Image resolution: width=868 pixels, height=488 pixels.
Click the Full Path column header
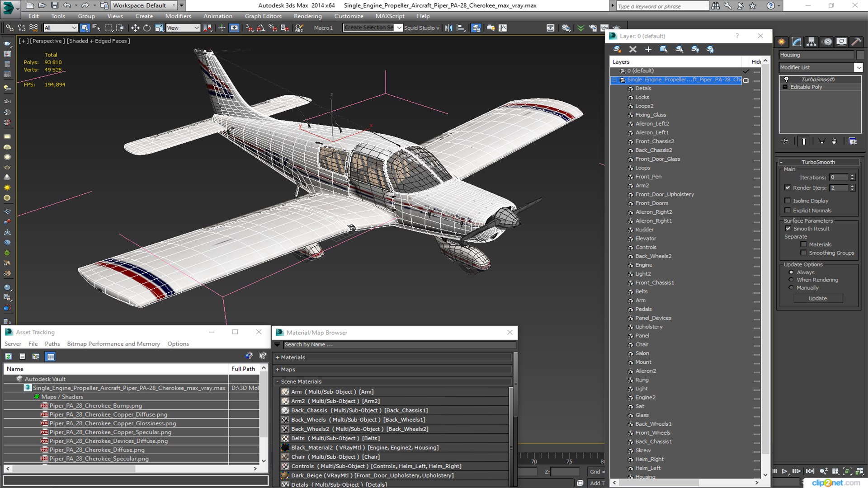click(243, 369)
